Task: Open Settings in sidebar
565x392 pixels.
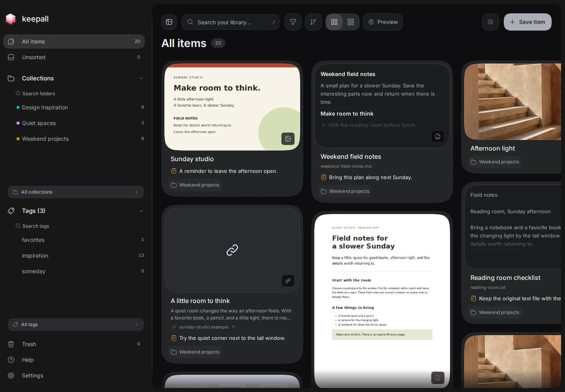Action: coord(74,376)
